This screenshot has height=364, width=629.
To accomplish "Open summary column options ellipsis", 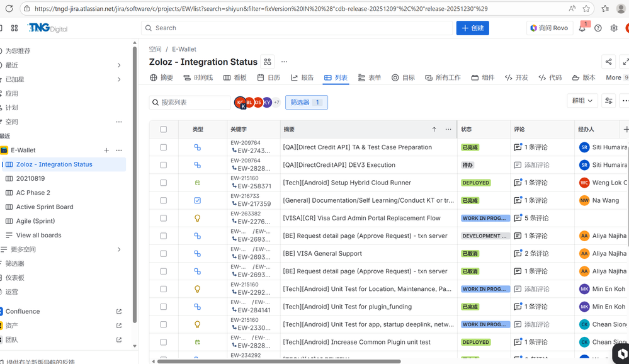I will point(448,129).
